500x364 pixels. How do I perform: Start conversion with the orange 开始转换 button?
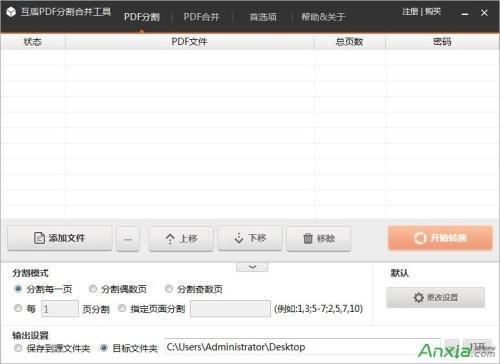[x=440, y=238]
